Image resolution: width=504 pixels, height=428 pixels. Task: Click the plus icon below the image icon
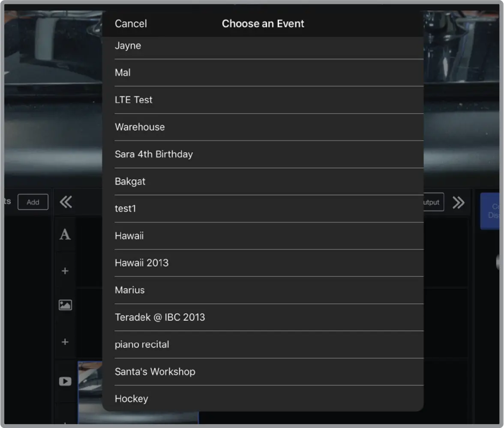point(65,342)
